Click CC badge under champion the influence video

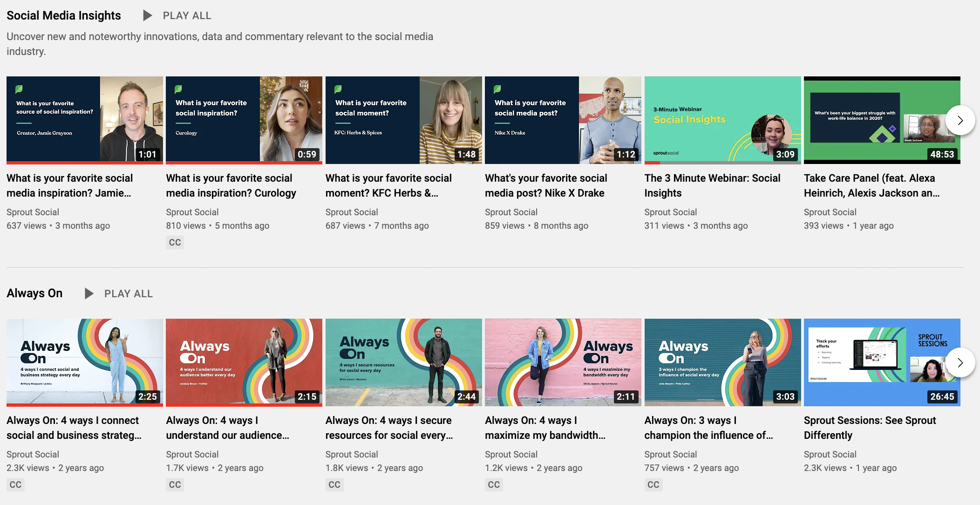653,485
